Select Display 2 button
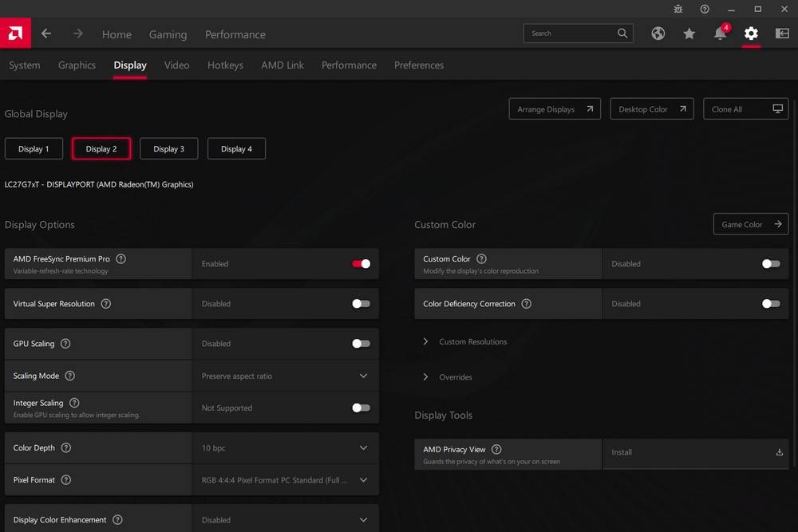The width and height of the screenshot is (798, 532). click(101, 148)
